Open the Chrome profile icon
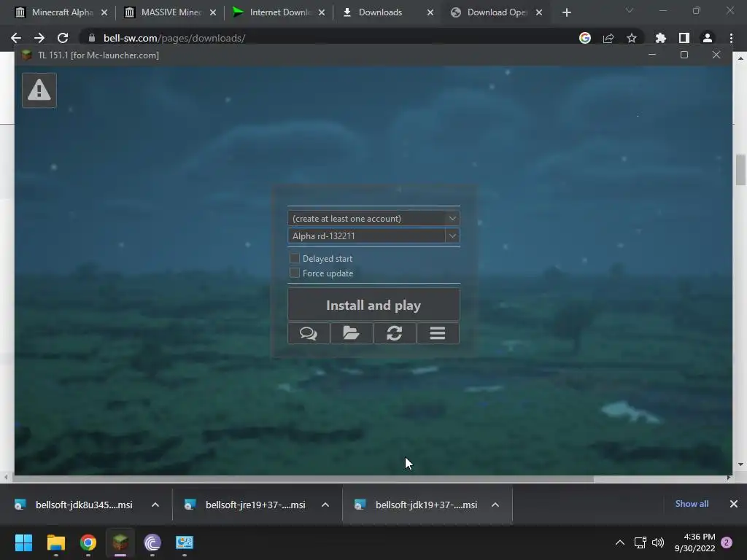747x560 pixels. (708, 38)
